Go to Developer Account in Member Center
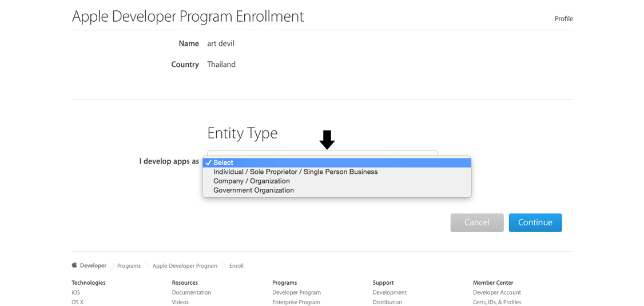 tap(496, 292)
